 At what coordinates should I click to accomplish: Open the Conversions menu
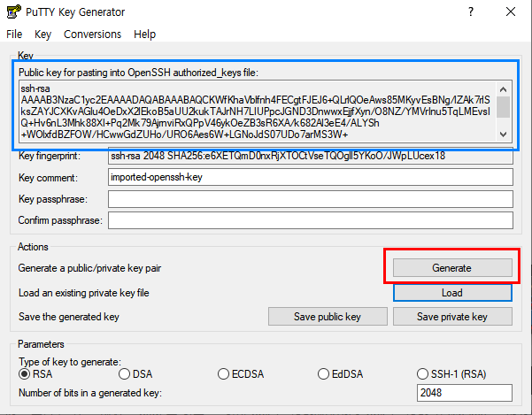[x=92, y=35]
